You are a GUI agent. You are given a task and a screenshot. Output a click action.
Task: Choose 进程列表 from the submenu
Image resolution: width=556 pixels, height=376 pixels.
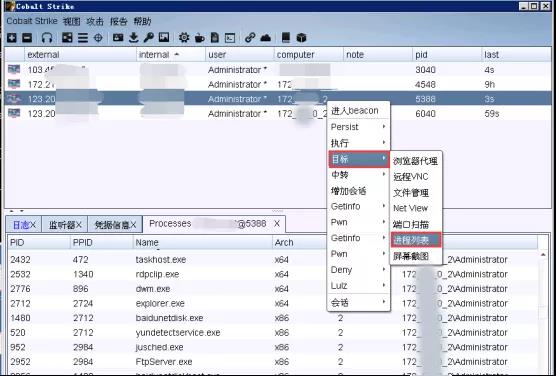coord(416,240)
